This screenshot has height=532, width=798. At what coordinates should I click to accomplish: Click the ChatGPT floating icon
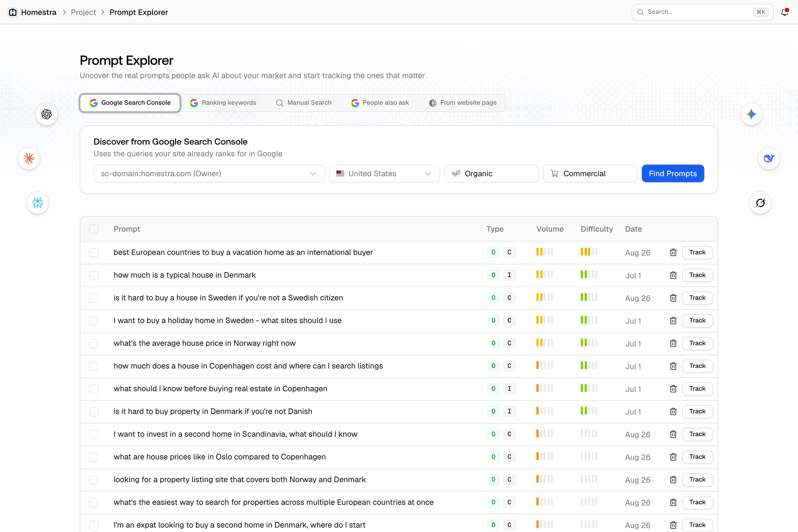[x=47, y=114]
